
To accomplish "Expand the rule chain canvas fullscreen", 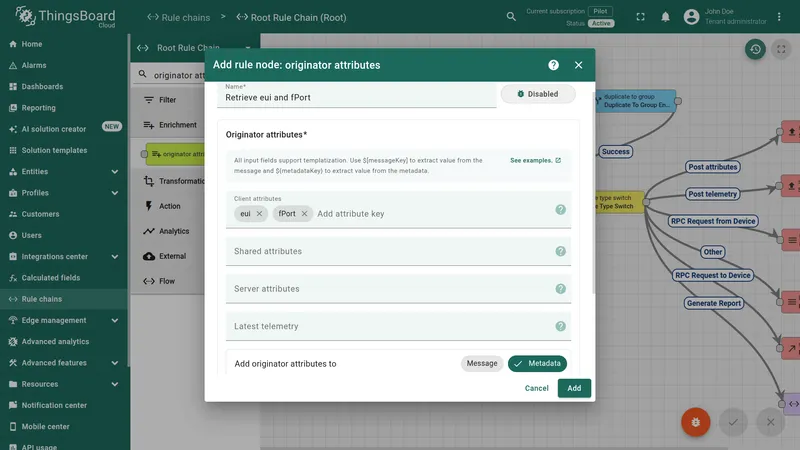I will click(781, 49).
